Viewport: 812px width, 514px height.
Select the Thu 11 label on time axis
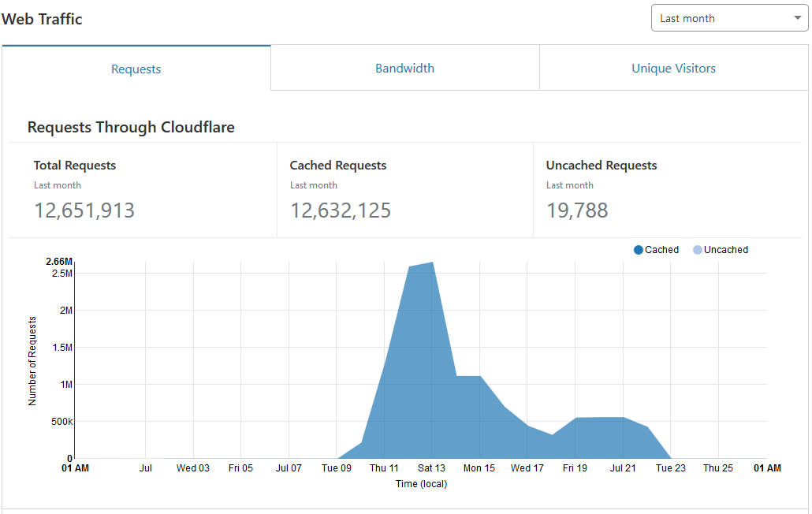(384, 468)
